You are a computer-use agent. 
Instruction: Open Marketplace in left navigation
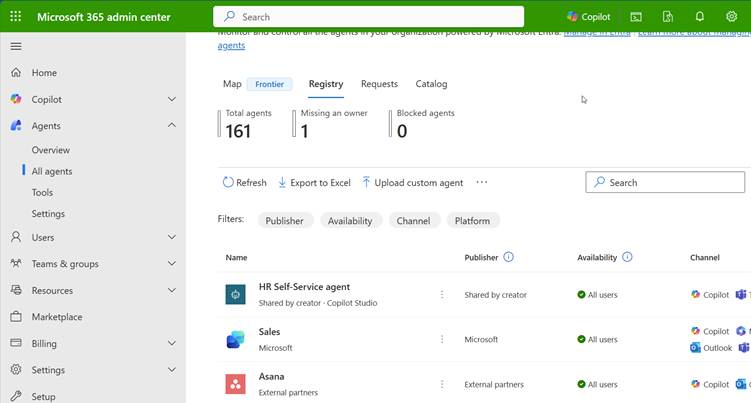(57, 317)
